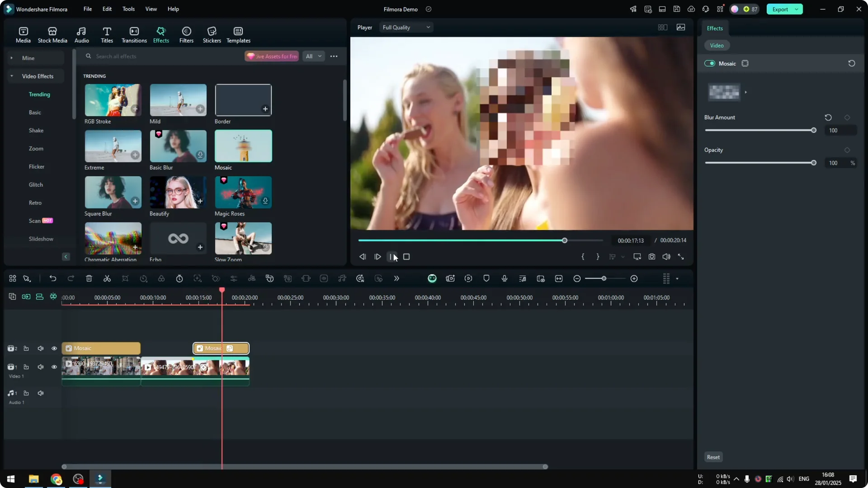Delete the selected clip with the trash icon
868x488 pixels.
89,278
